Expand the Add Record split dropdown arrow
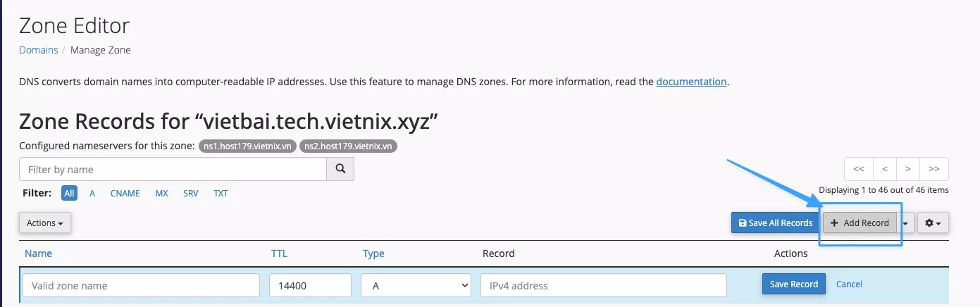This screenshot has width=980, height=307. [906, 223]
